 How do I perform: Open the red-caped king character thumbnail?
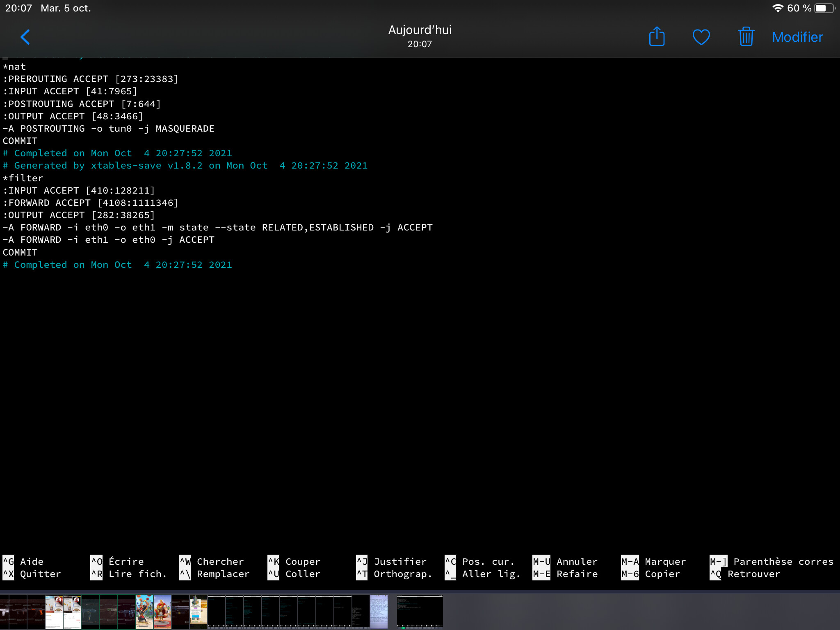point(162,612)
